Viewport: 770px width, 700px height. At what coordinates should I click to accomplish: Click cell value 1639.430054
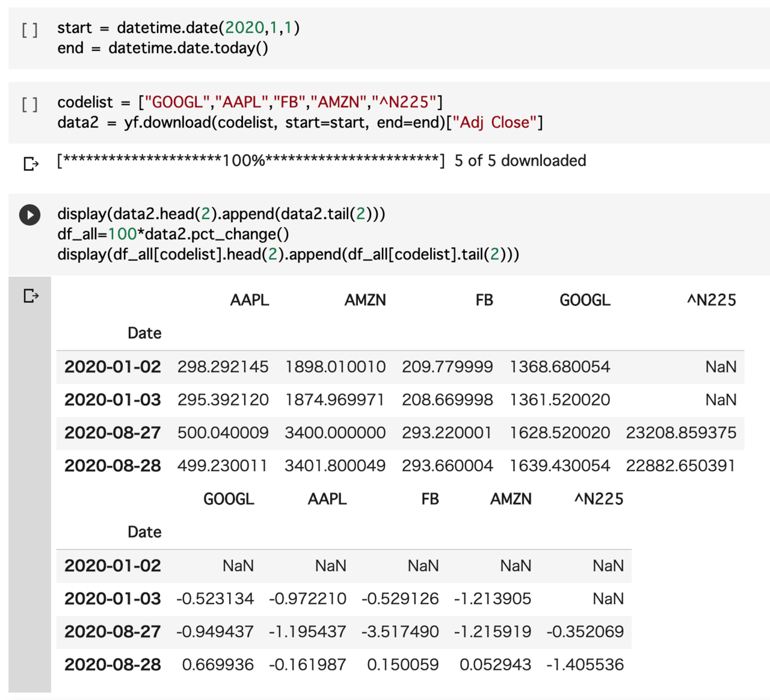(560, 466)
